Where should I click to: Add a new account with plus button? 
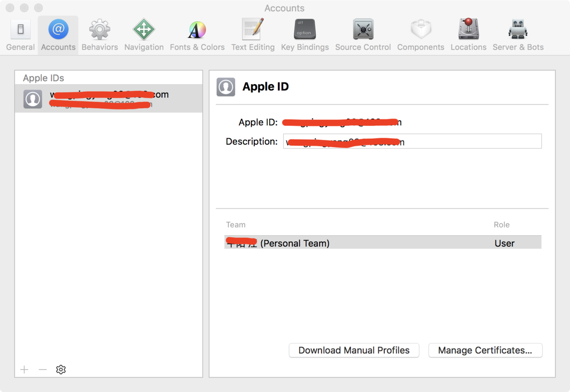[24, 369]
